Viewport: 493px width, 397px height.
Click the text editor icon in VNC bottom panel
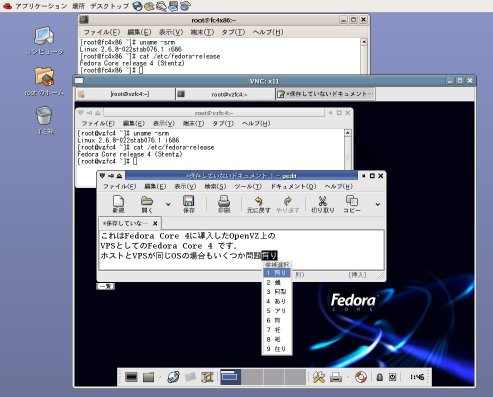(x=207, y=377)
